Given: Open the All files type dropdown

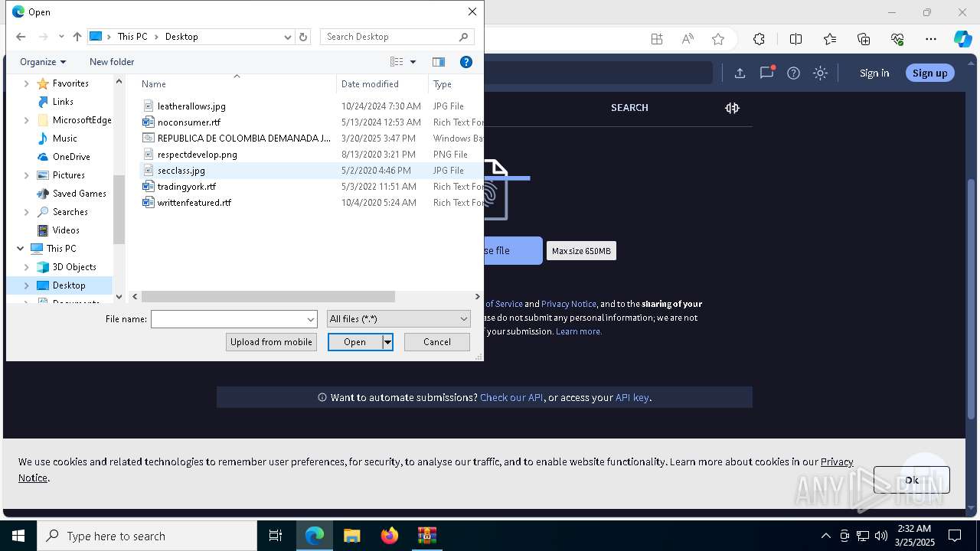Looking at the screenshot, I should click(398, 319).
